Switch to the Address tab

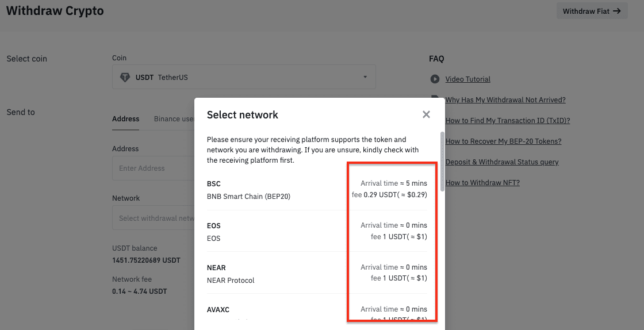(126, 119)
